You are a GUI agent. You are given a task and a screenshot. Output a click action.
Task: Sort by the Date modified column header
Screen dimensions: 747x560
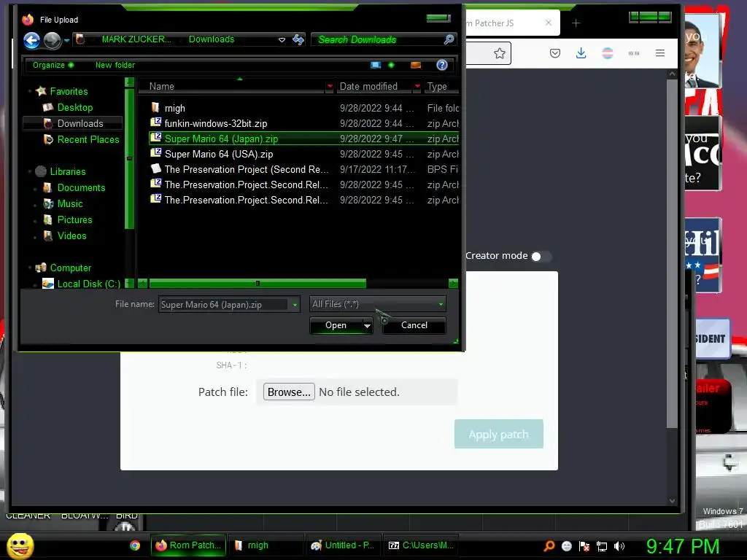pos(375,86)
